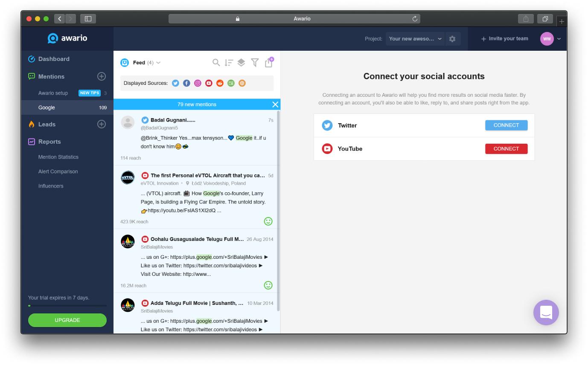This screenshot has width=588, height=365.
Task: Click the YouTube icon in the connect panel
Action: coord(327,149)
